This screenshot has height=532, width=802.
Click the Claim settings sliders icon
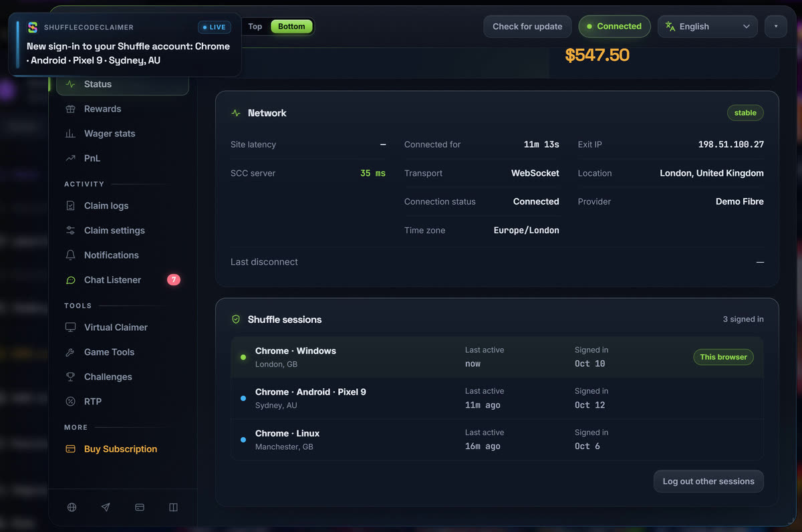(x=70, y=231)
